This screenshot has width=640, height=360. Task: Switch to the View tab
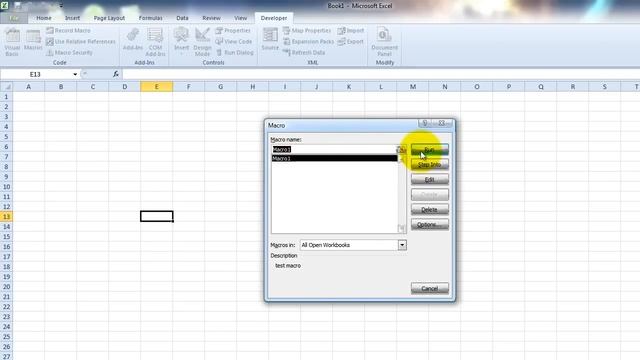240,18
